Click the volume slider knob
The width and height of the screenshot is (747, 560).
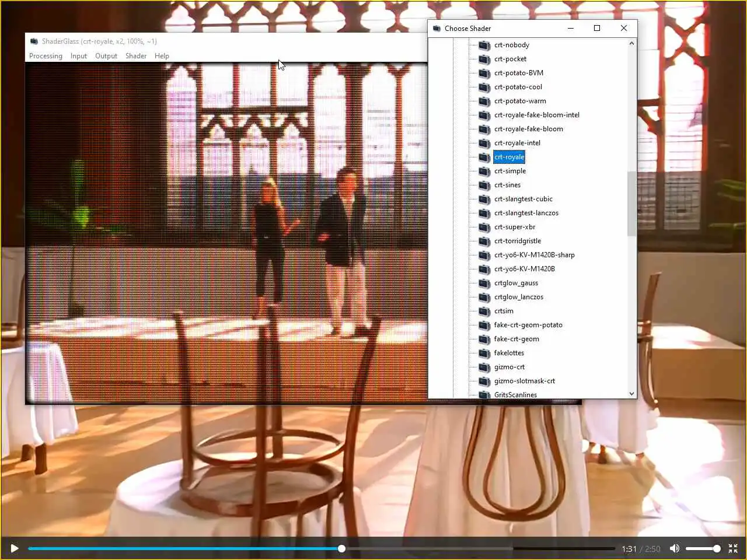717,548
